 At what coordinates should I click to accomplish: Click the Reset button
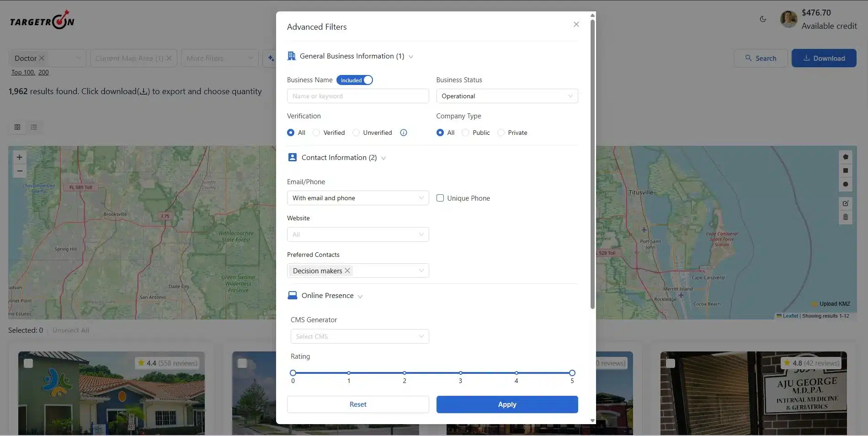[x=357, y=404]
